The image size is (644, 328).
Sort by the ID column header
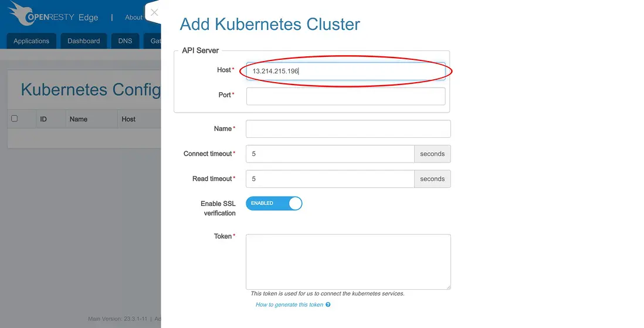pyautogui.click(x=43, y=119)
